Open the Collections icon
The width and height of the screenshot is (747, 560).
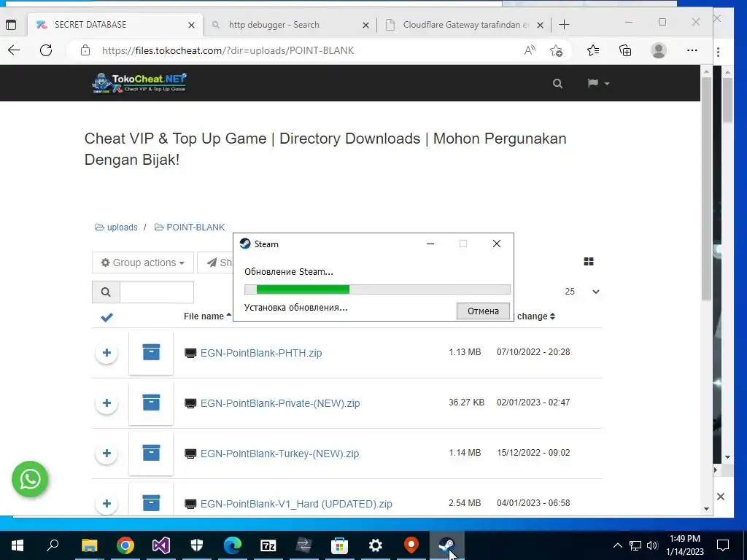coord(625,50)
